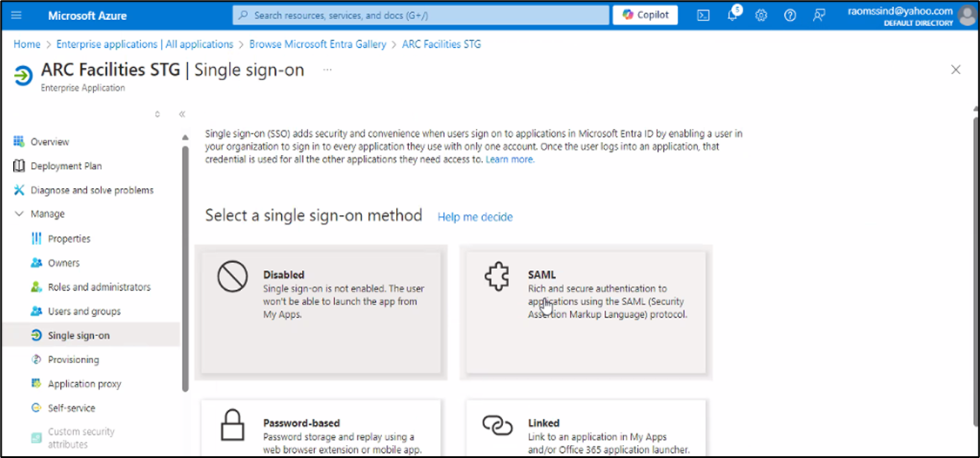Click the sidebar vertical scrollbar
The height and width of the screenshot is (458, 980).
pos(185,268)
